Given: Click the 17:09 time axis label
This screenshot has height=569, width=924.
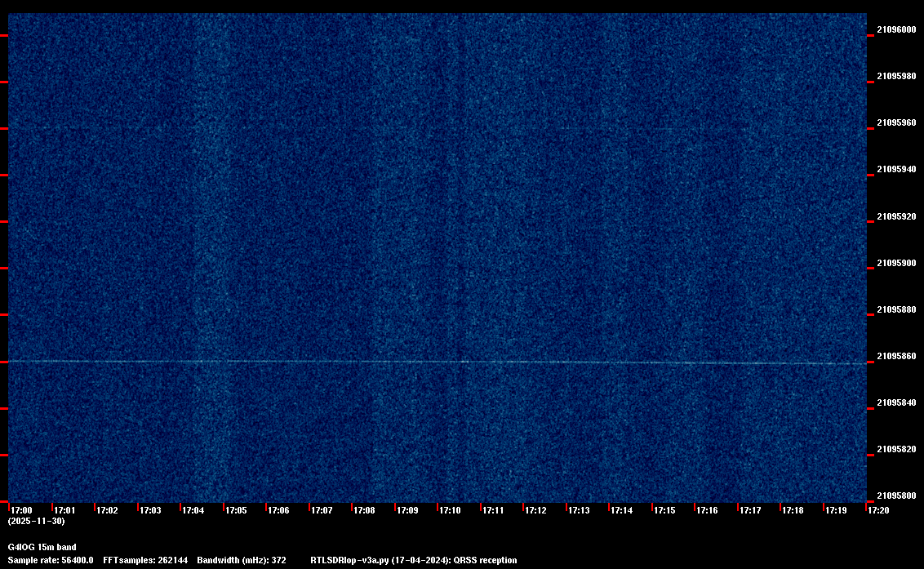Looking at the screenshot, I should 407,510.
